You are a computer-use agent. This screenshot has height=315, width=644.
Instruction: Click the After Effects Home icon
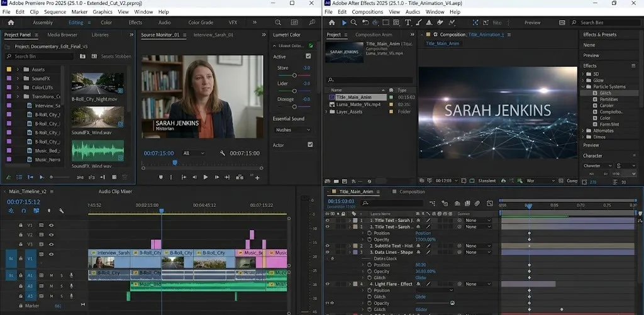coord(332,23)
